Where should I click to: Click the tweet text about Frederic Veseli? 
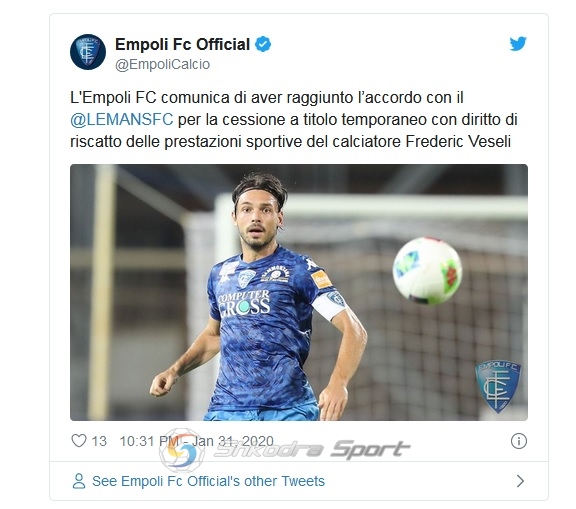point(294,120)
